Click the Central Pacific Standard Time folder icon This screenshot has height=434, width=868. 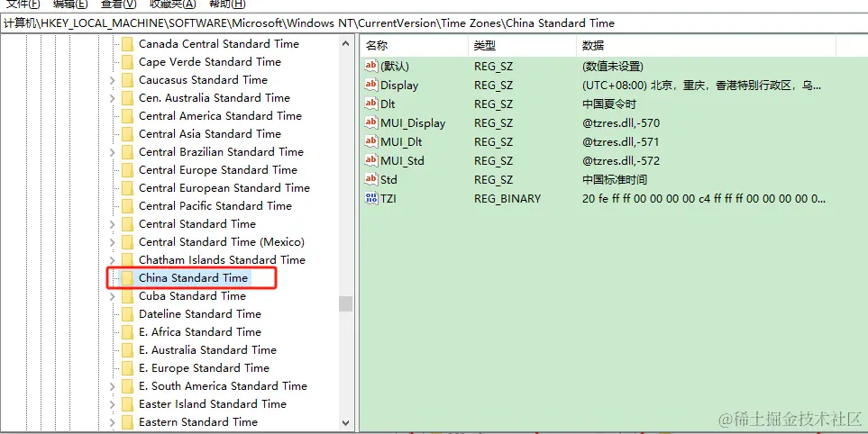click(x=127, y=206)
